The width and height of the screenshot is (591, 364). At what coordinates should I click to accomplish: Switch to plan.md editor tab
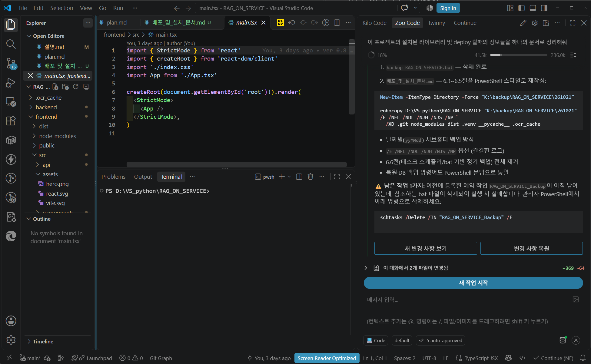pyautogui.click(x=116, y=23)
